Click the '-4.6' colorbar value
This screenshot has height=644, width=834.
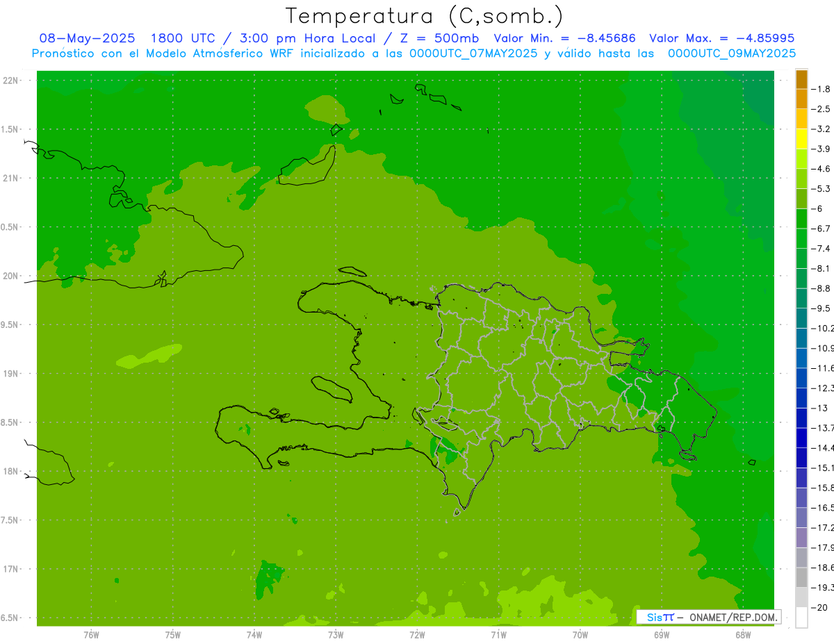(x=822, y=169)
